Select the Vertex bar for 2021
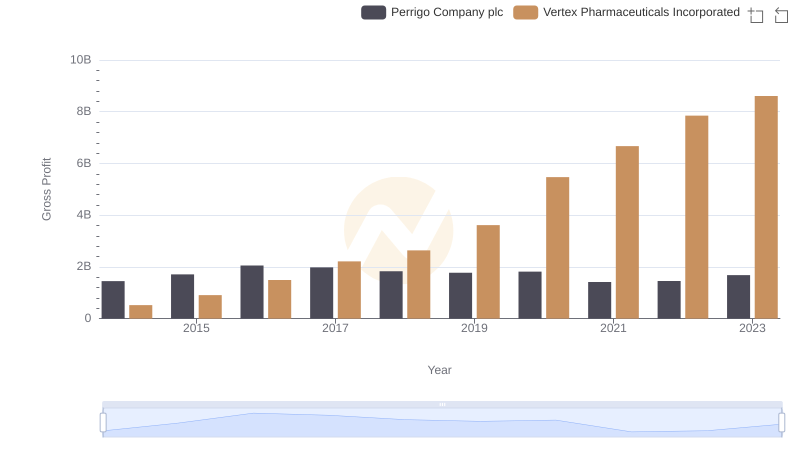Image resolution: width=800 pixels, height=461 pixels. tap(627, 232)
